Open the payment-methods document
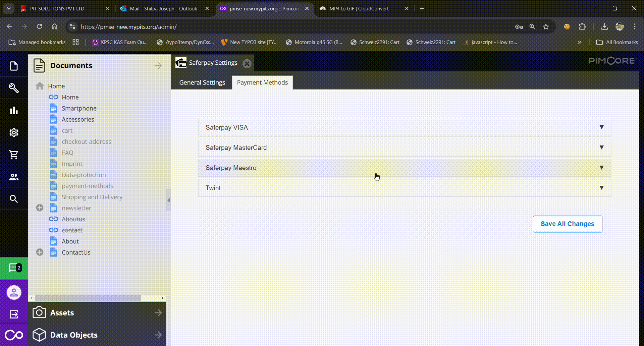This screenshot has height=346, width=644. coord(88,186)
